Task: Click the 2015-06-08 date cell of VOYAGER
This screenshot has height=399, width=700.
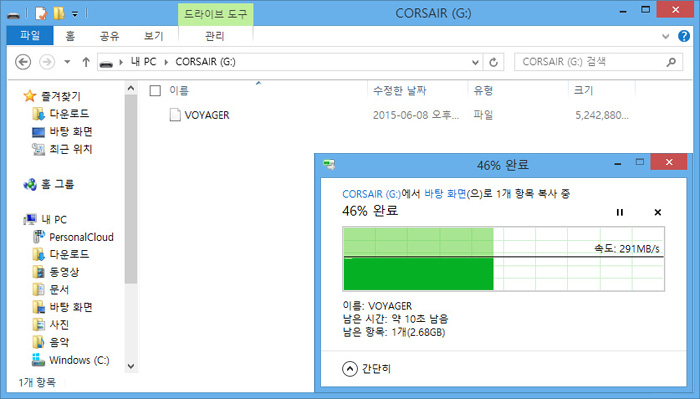Action: [416, 115]
